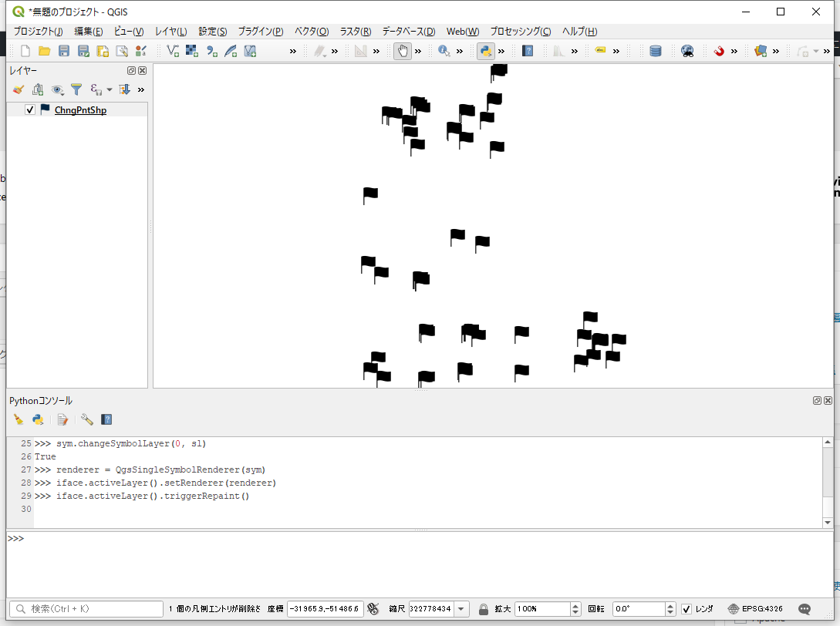The width and height of the screenshot is (840, 626).
Task: Click the Identify Features tool
Action: point(444,51)
